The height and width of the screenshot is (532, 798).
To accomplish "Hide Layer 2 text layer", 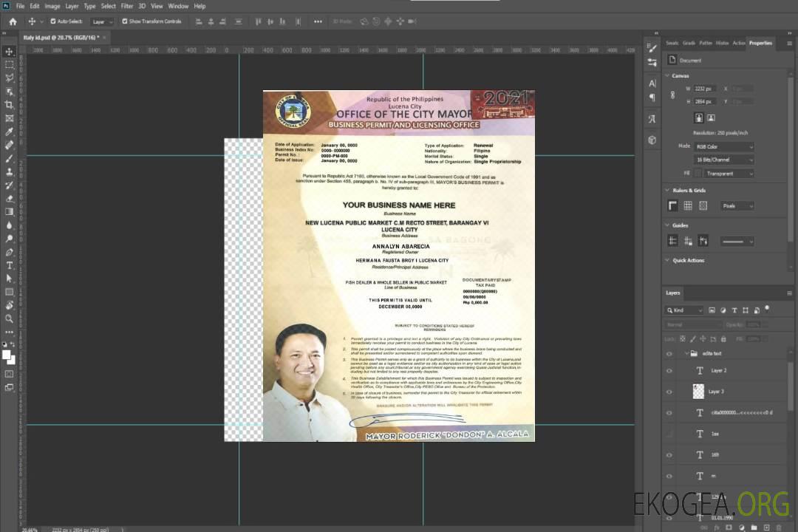I will click(669, 371).
